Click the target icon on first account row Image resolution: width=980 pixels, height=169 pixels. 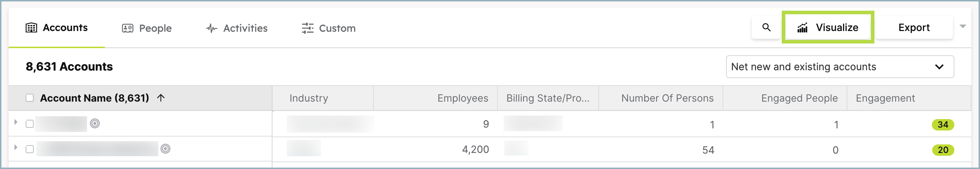pos(95,123)
